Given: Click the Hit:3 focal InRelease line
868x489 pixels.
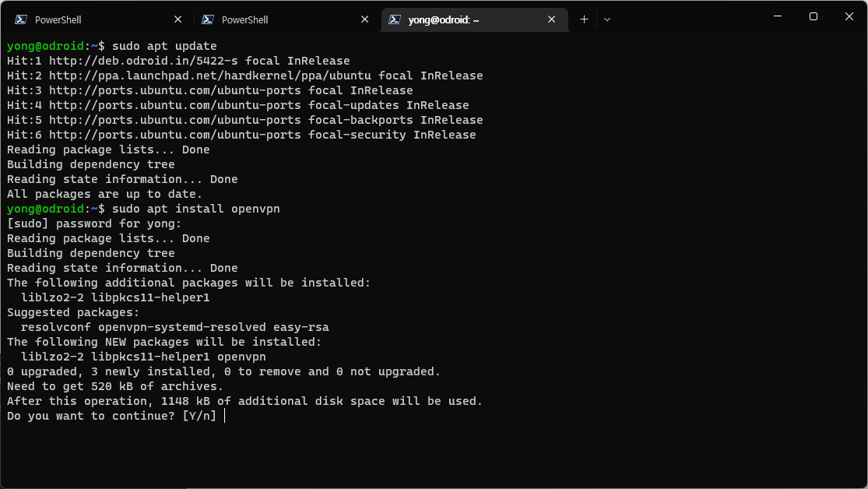Looking at the screenshot, I should [210, 90].
